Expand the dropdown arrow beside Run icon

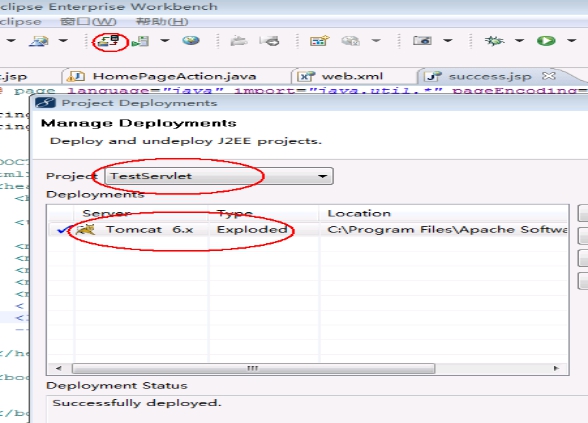(571, 40)
